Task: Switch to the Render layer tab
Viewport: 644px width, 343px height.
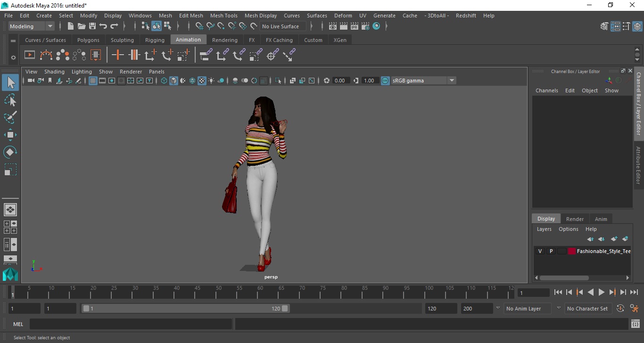Action: pyautogui.click(x=575, y=219)
